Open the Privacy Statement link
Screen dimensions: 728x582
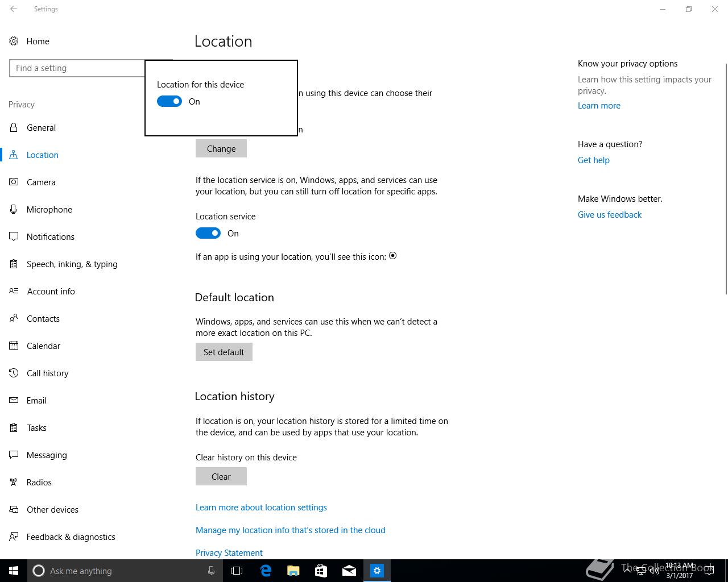[x=229, y=552]
